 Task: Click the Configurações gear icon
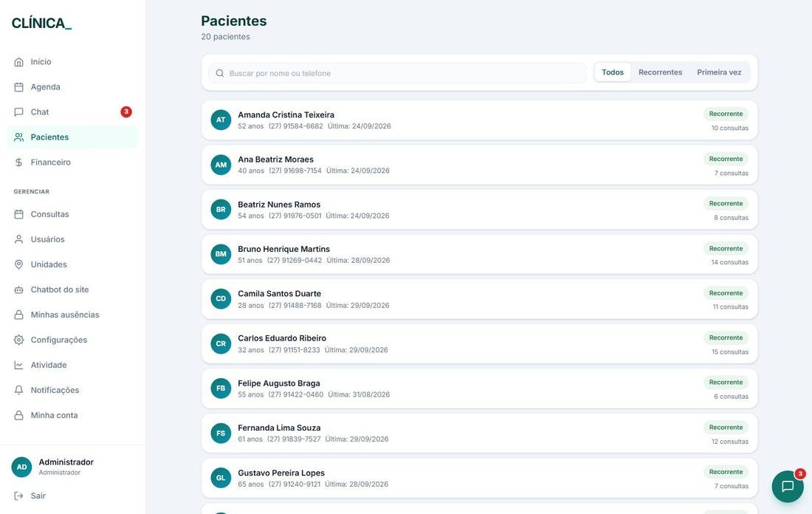(x=18, y=340)
